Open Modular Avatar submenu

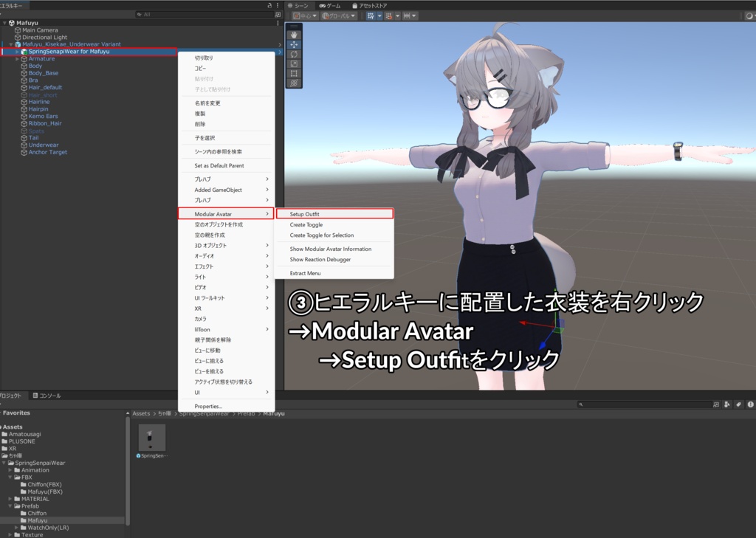coord(226,213)
